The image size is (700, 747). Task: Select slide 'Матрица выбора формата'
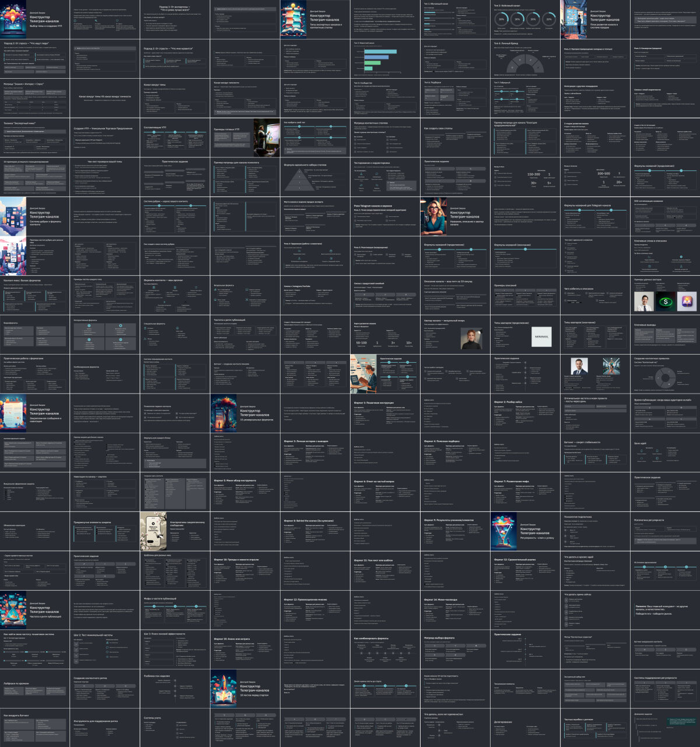pos(455,649)
